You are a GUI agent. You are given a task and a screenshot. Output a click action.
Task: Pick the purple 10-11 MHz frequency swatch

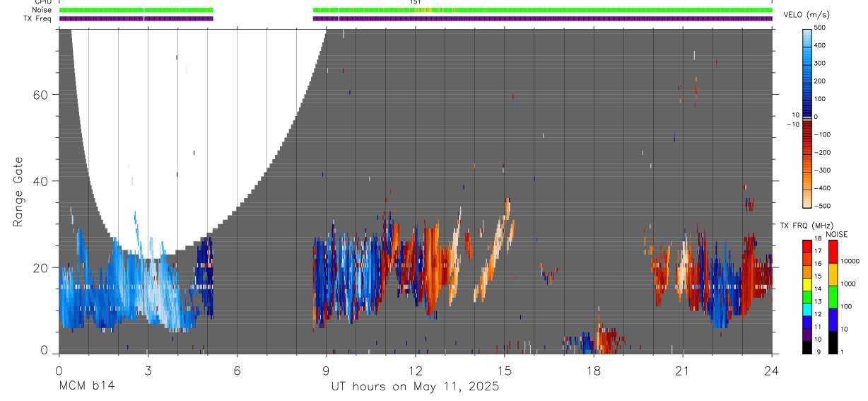coord(807,334)
